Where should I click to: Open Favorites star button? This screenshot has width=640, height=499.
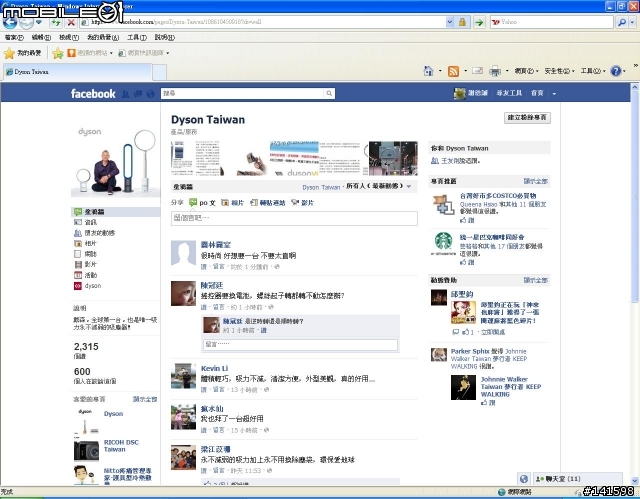[x=23, y=53]
